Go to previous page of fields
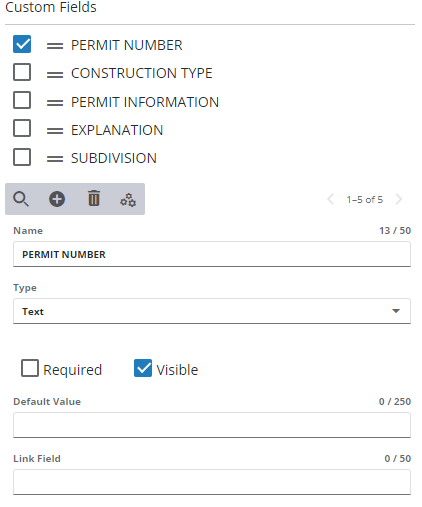Viewport: 422px width, 507px height. pos(330,199)
